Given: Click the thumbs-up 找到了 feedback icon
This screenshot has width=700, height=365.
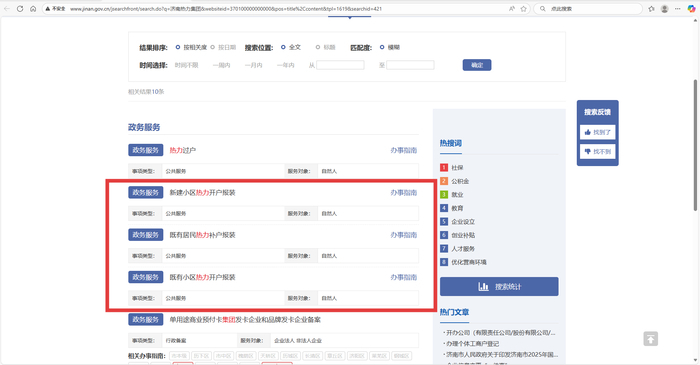Looking at the screenshot, I should [588, 132].
